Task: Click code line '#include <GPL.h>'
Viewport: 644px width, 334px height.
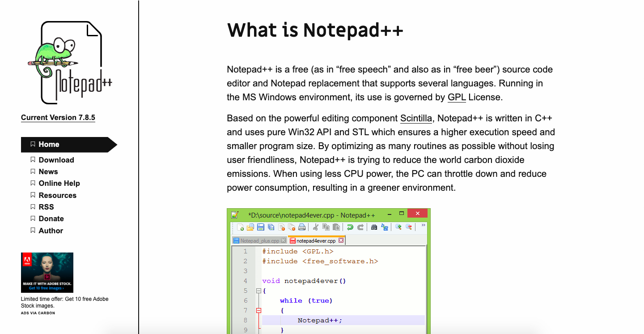Action: 298,251
